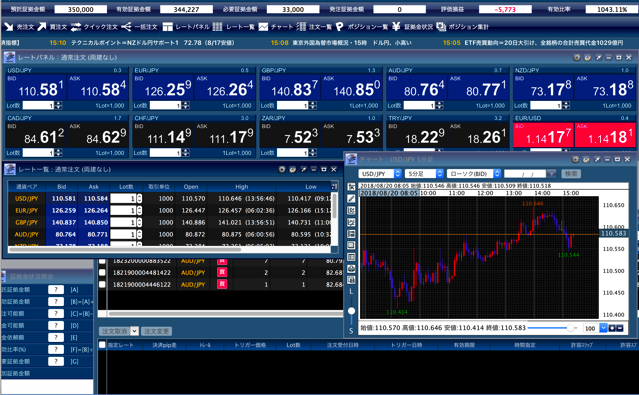This screenshot has width=639, height=395.
Task: Open color palette icon in rate list window
Action: pos(292,169)
